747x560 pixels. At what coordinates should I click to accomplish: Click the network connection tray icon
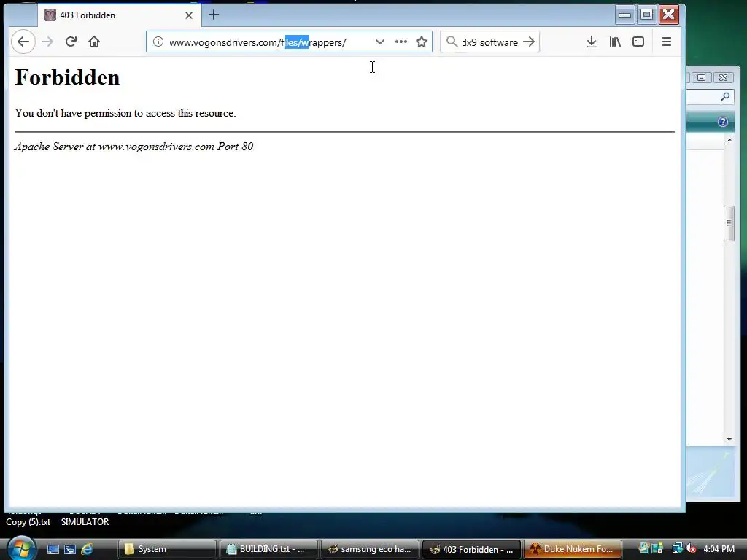pos(677,548)
